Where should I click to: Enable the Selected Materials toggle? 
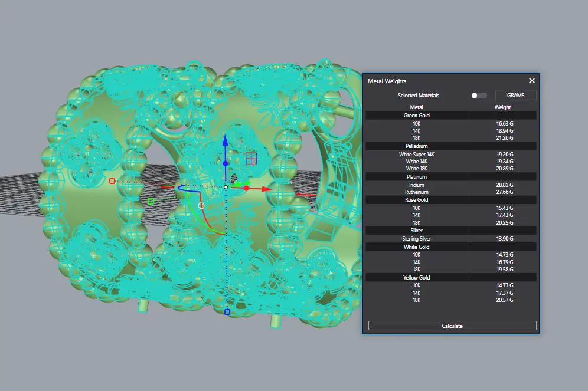[x=479, y=96]
